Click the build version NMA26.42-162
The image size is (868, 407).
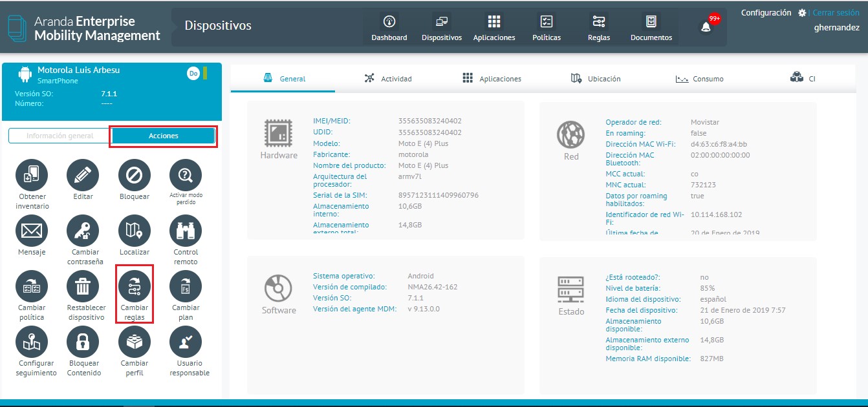pyautogui.click(x=433, y=287)
